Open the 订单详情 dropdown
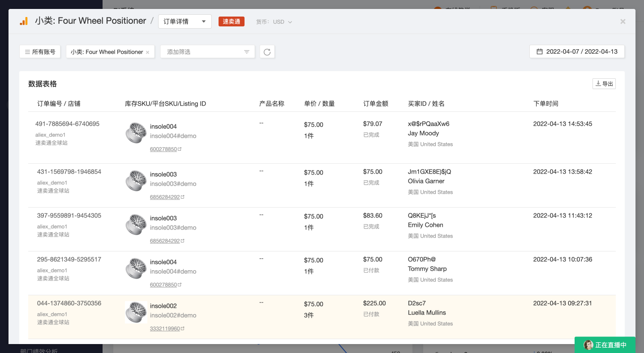 [x=185, y=21]
